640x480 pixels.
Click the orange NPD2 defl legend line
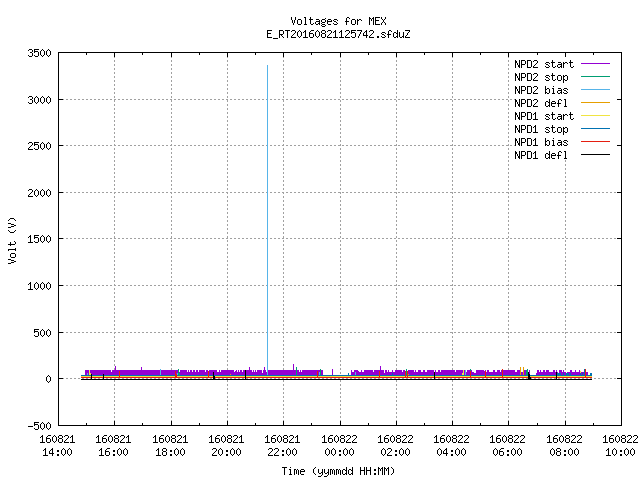click(x=596, y=103)
